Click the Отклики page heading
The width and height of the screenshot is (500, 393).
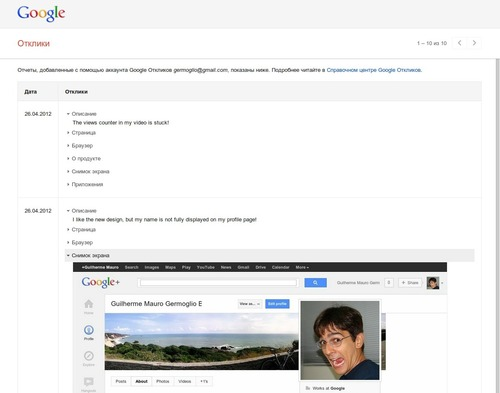point(34,43)
